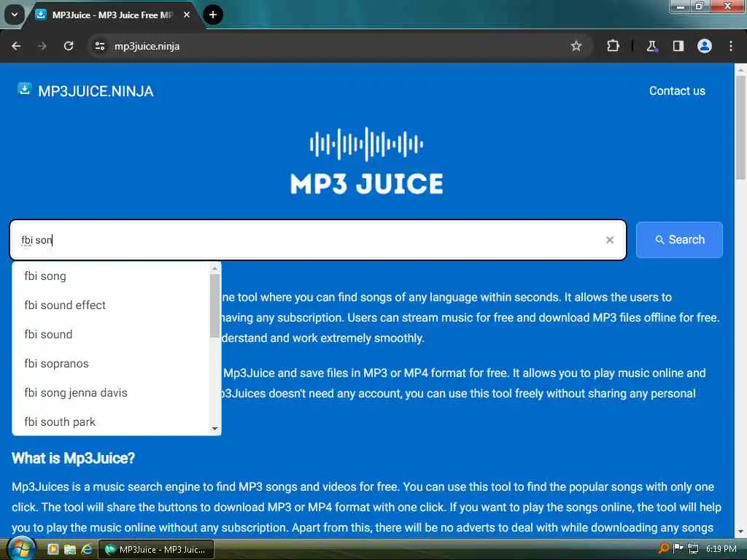Click the orange magnifier tray icon
Image resolution: width=747 pixels, height=560 pixels.
pos(663,548)
